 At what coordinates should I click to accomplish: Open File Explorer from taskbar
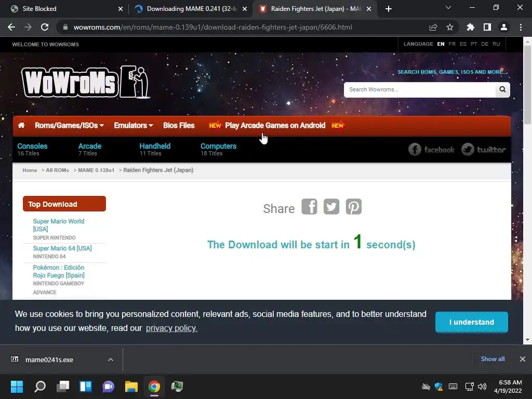131,387
